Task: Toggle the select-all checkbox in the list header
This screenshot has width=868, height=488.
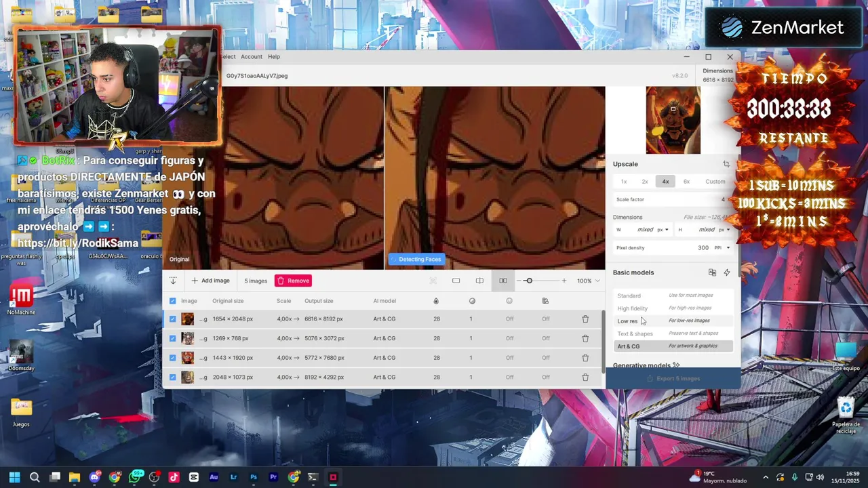Action: click(172, 301)
